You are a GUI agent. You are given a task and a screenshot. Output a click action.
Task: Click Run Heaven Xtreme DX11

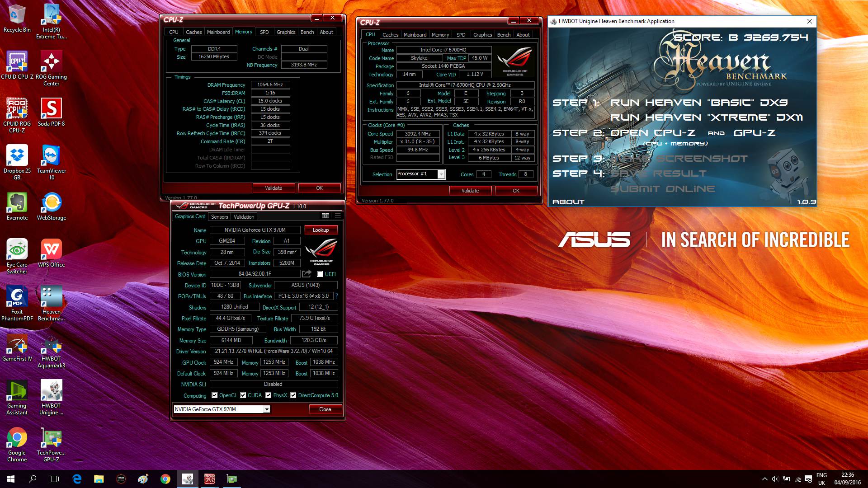click(x=707, y=117)
